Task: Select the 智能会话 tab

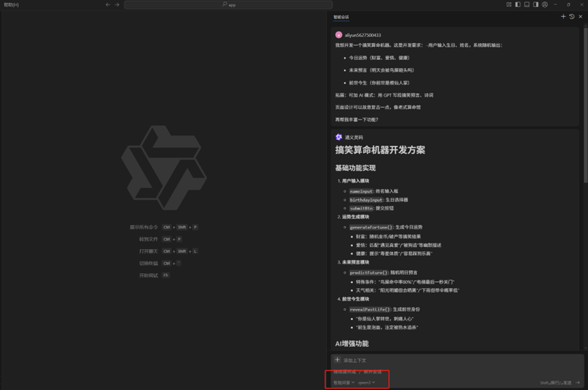Action: coord(341,17)
